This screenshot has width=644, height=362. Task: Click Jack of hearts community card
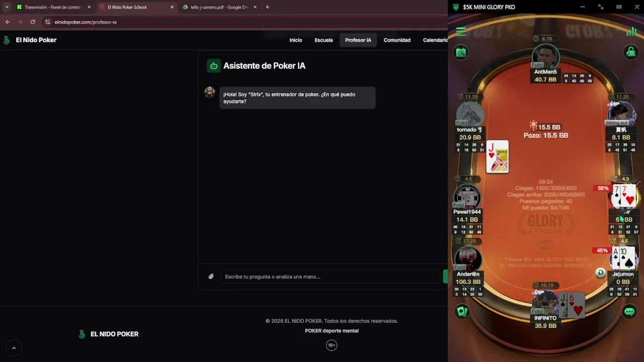pos(498,157)
